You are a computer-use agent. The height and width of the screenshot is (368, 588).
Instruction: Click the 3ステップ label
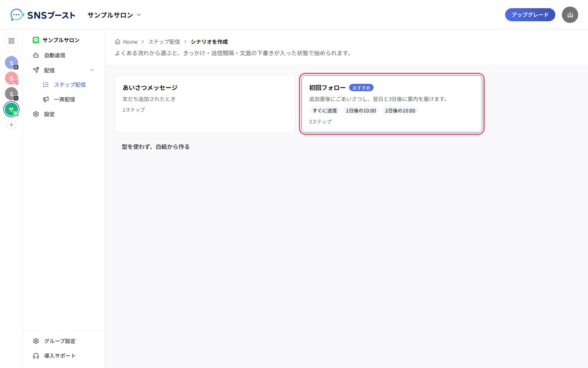[321, 121]
